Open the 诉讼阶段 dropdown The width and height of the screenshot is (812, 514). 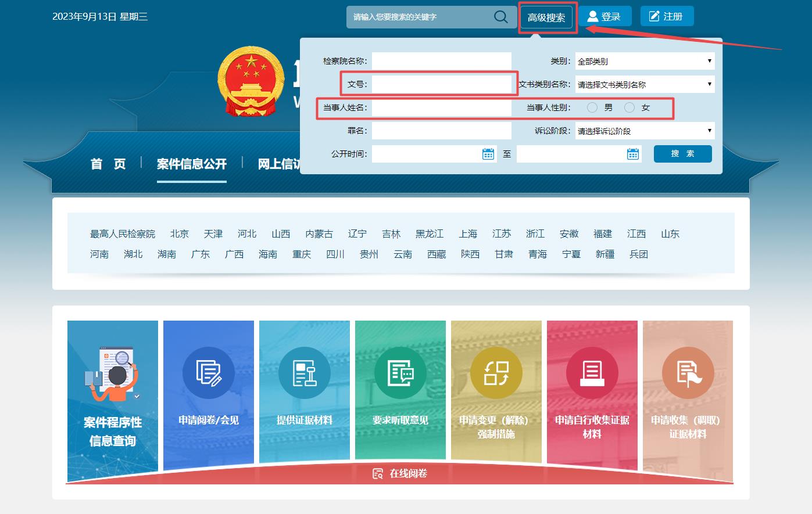pyautogui.click(x=644, y=130)
